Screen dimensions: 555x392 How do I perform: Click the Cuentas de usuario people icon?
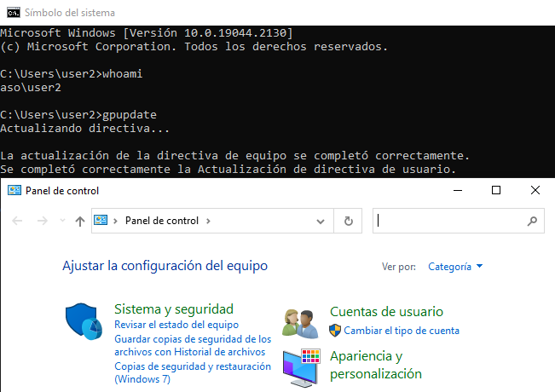[x=301, y=322]
